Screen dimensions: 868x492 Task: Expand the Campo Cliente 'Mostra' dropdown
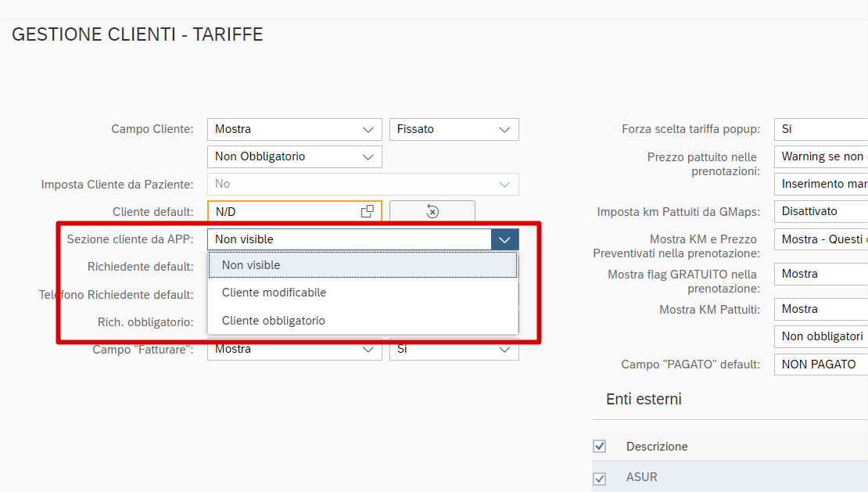tap(368, 129)
